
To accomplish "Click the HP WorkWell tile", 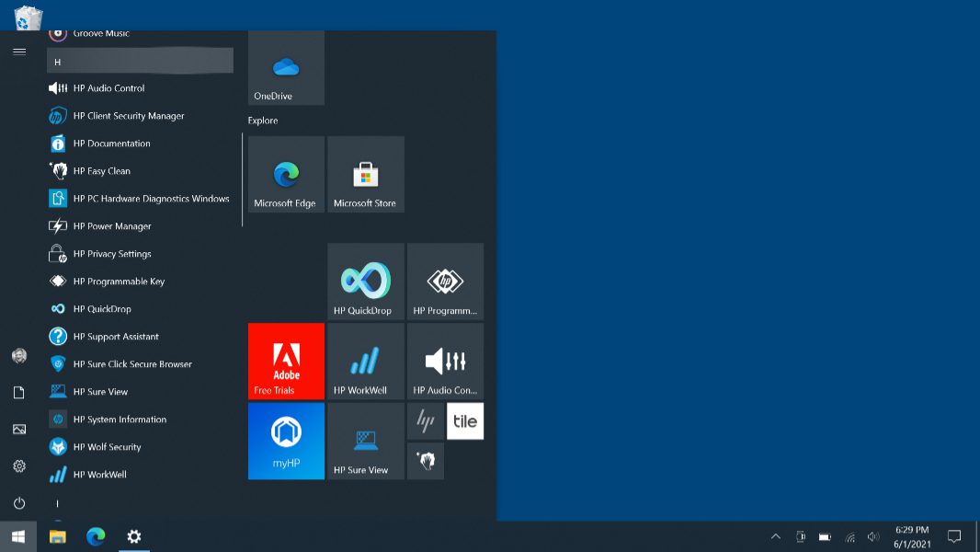I will 366,361.
